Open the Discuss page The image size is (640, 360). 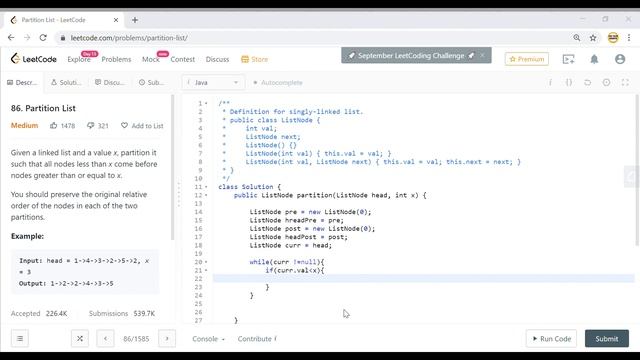[217, 59]
